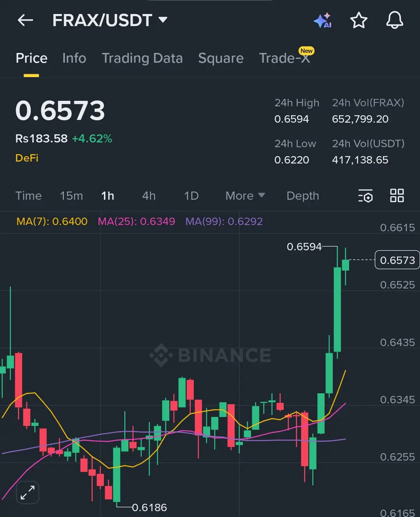Tap the MA(25): 0.6349 indicator label
Viewport: 420px width, 517px height.
136,222
